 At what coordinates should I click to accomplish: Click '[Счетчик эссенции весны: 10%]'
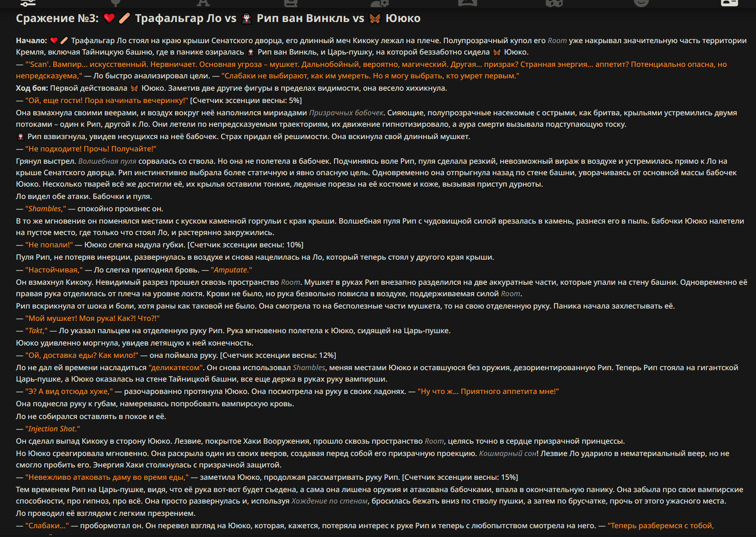tap(246, 245)
